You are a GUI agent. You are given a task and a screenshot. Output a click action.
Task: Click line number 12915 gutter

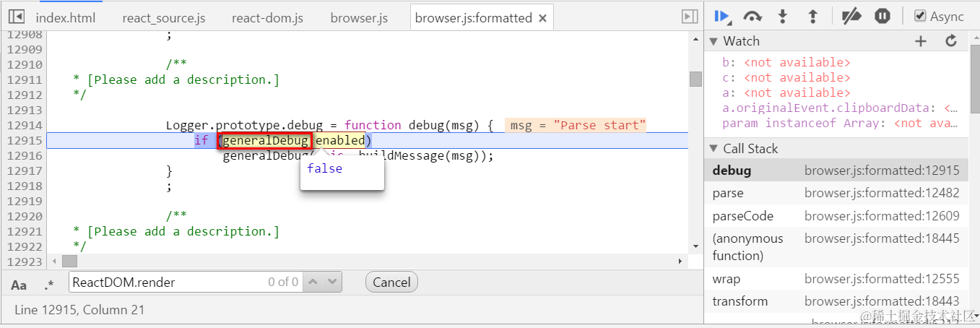pyautogui.click(x=24, y=140)
